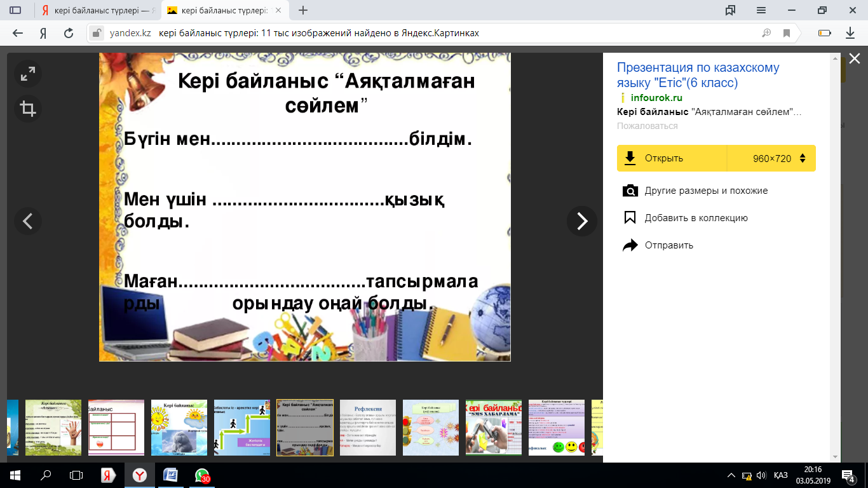Screen dimensions: 868x488
Task: Open the browser side panel icon
Action: click(x=15, y=10)
